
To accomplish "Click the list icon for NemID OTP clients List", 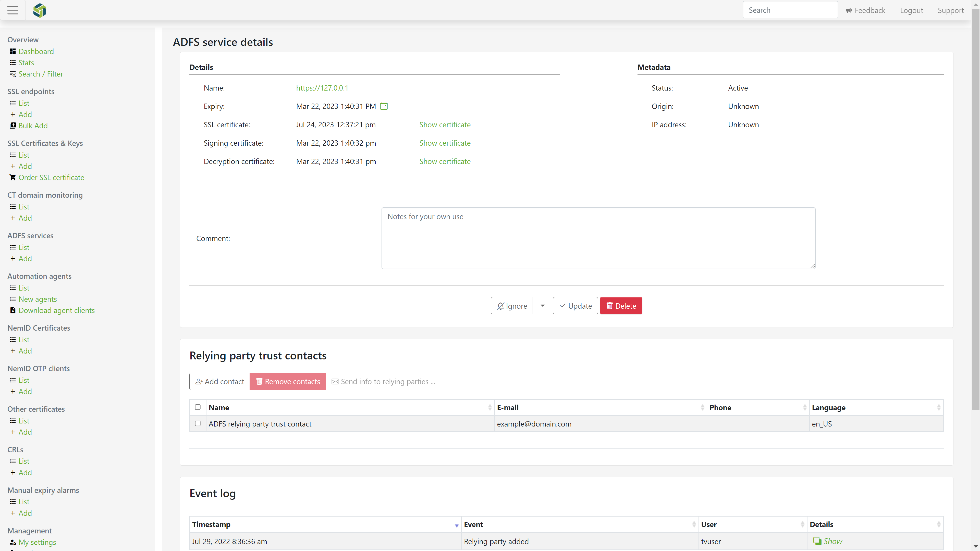I will point(13,380).
